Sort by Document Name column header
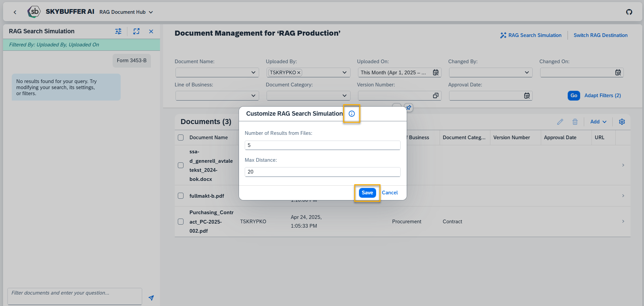Screen dimensions: 644x306 pos(208,138)
